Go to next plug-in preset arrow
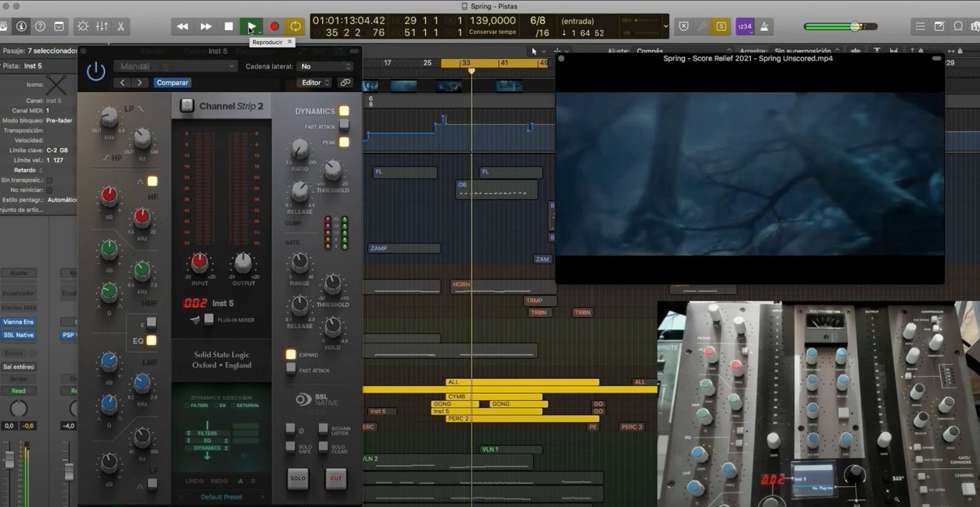The image size is (980, 507). pyautogui.click(x=140, y=82)
